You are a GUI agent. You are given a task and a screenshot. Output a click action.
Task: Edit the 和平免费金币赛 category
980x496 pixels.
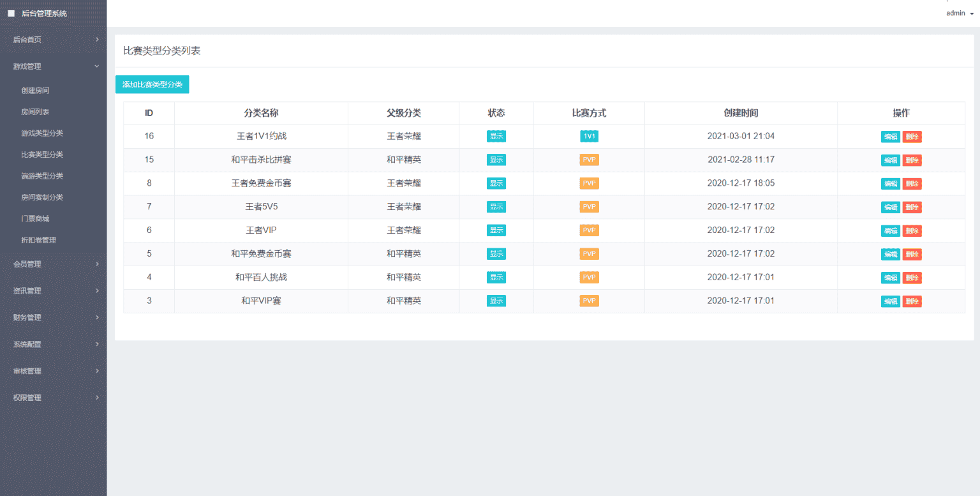(890, 254)
